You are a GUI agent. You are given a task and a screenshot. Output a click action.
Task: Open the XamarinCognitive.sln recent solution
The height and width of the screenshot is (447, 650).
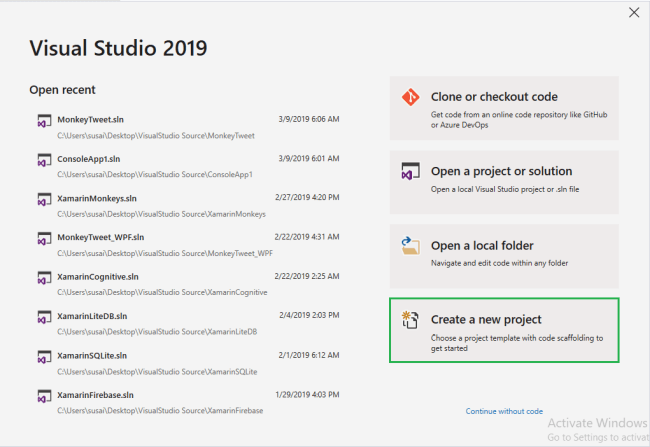coord(97,276)
